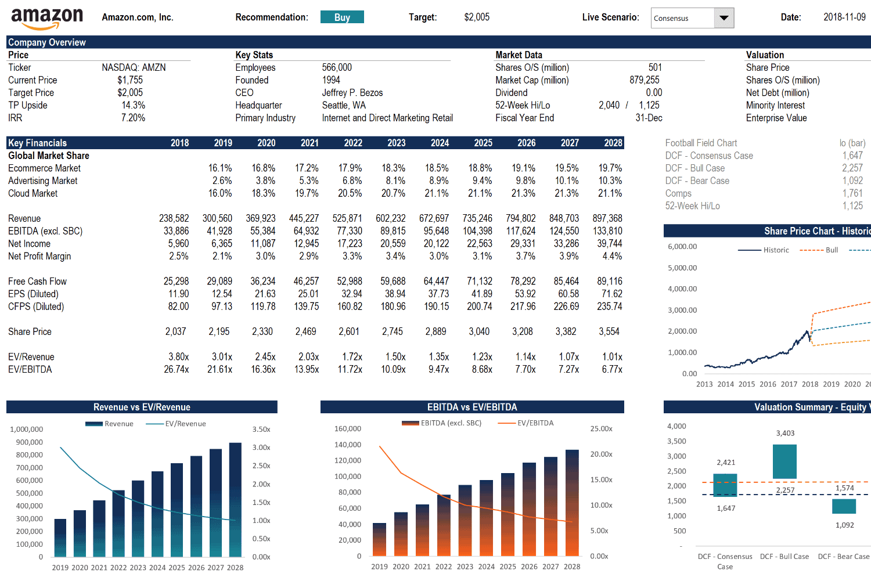The image size is (871, 588).
Task: Select the 2023 column header
Action: [397, 143]
